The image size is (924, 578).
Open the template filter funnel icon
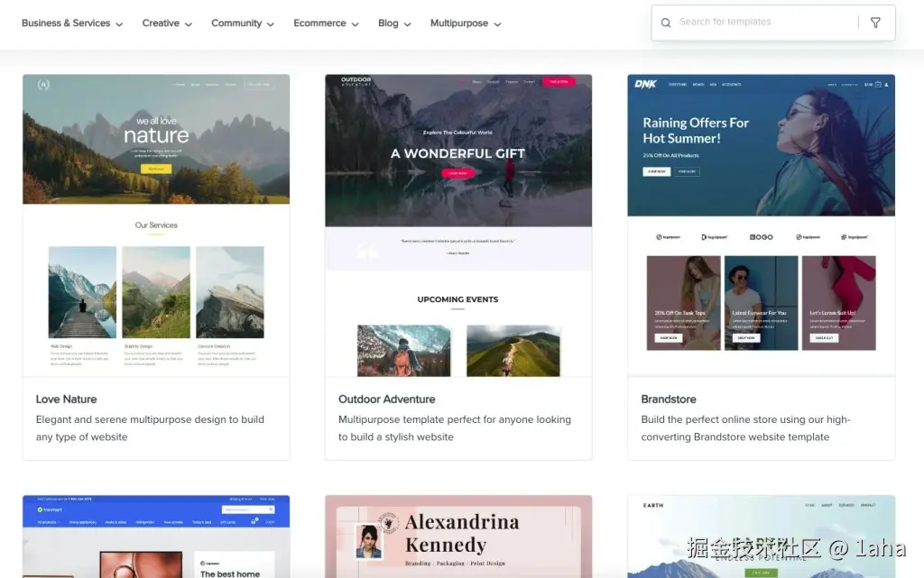pyautogui.click(x=875, y=23)
